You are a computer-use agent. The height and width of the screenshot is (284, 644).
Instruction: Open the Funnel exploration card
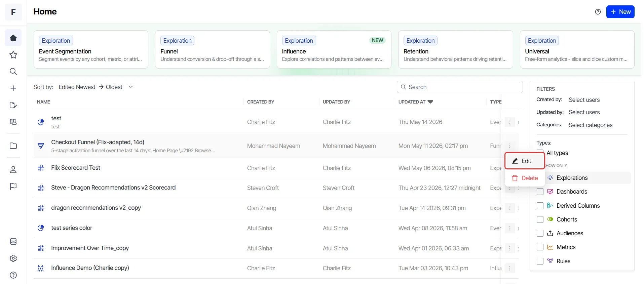213,49
